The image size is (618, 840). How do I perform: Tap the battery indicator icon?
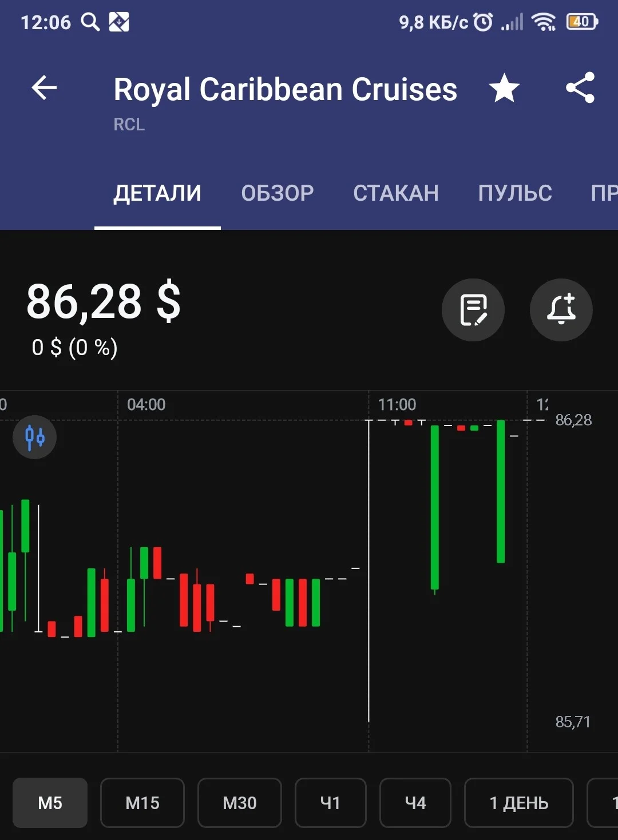coord(582,22)
